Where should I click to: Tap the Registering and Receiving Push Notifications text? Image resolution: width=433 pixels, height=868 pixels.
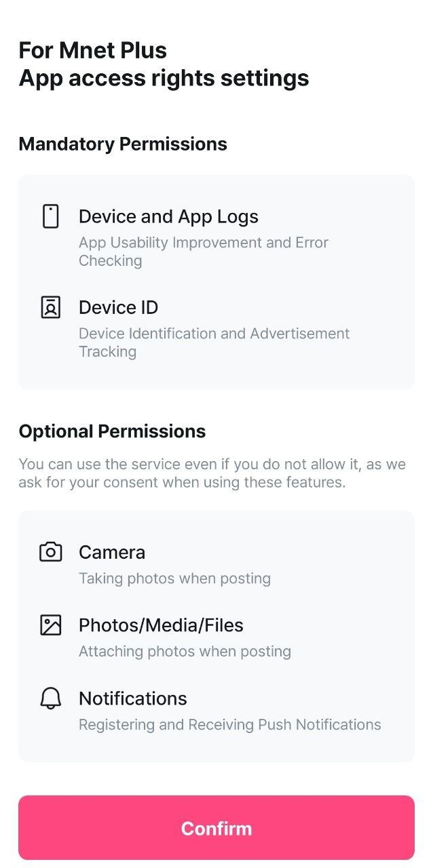[229, 724]
